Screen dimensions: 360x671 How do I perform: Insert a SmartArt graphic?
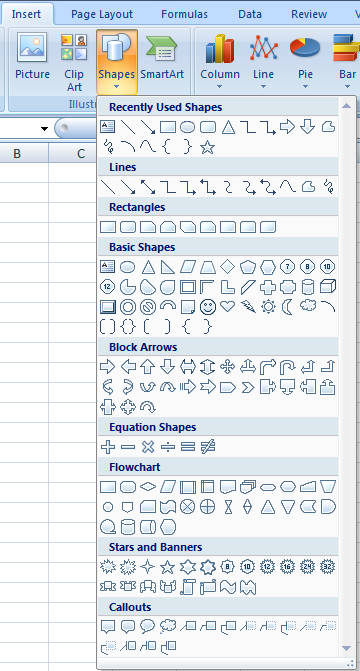[x=162, y=57]
